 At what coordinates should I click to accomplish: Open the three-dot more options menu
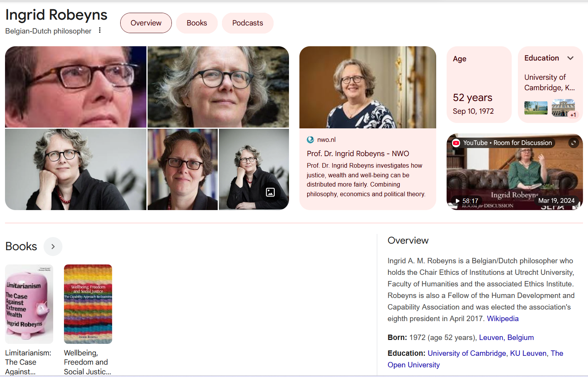(x=100, y=30)
